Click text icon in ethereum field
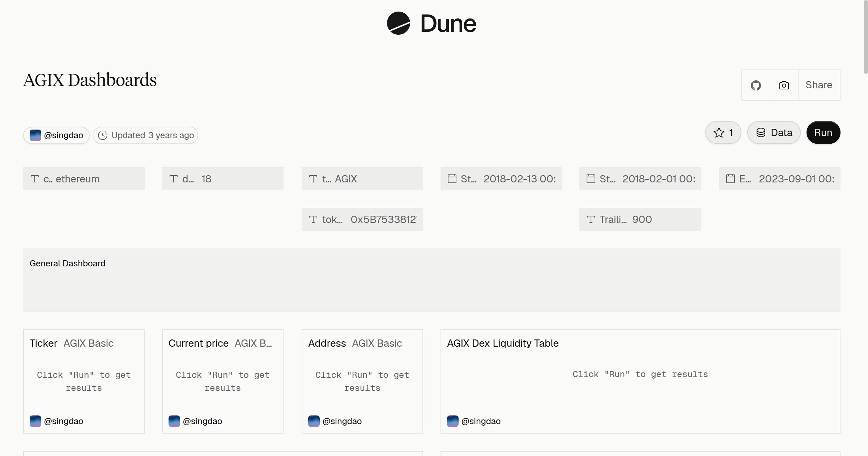The width and height of the screenshot is (868, 456). point(35,179)
